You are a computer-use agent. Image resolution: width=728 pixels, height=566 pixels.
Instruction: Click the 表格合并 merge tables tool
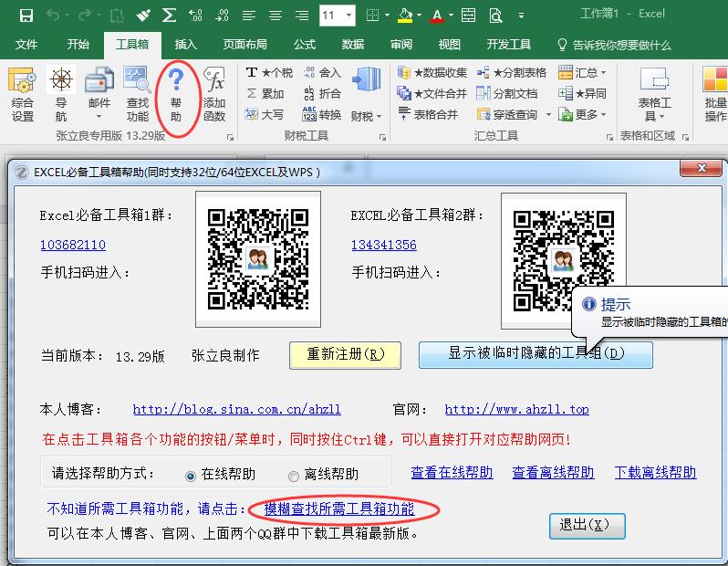[428, 114]
